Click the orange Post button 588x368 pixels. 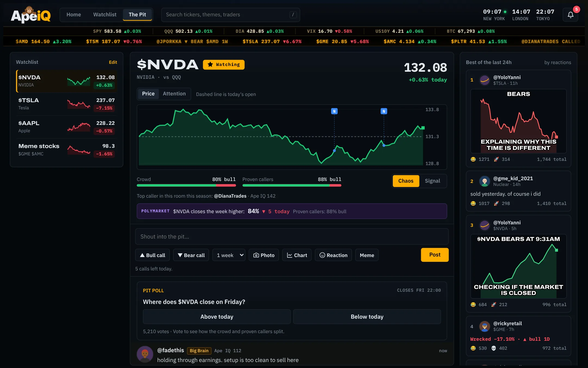[x=435, y=255]
